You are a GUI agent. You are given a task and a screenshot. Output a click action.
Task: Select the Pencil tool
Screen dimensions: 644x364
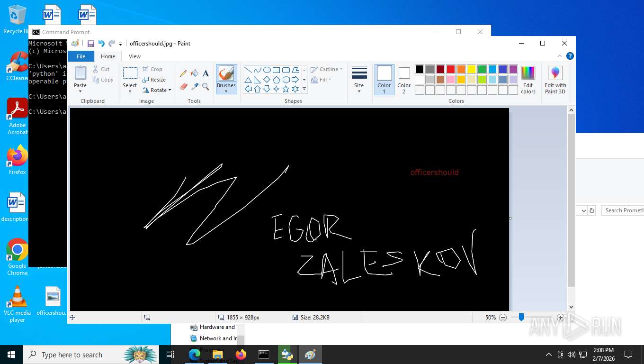coord(183,73)
